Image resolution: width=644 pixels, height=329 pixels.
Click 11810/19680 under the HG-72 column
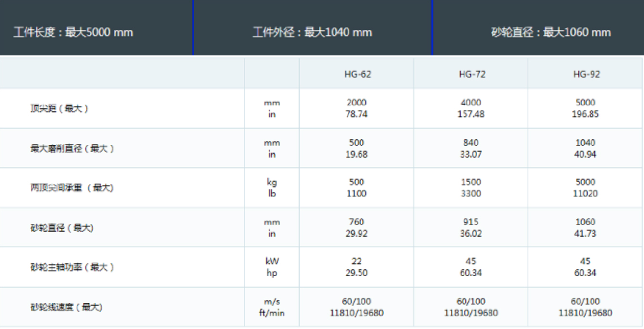471,313
